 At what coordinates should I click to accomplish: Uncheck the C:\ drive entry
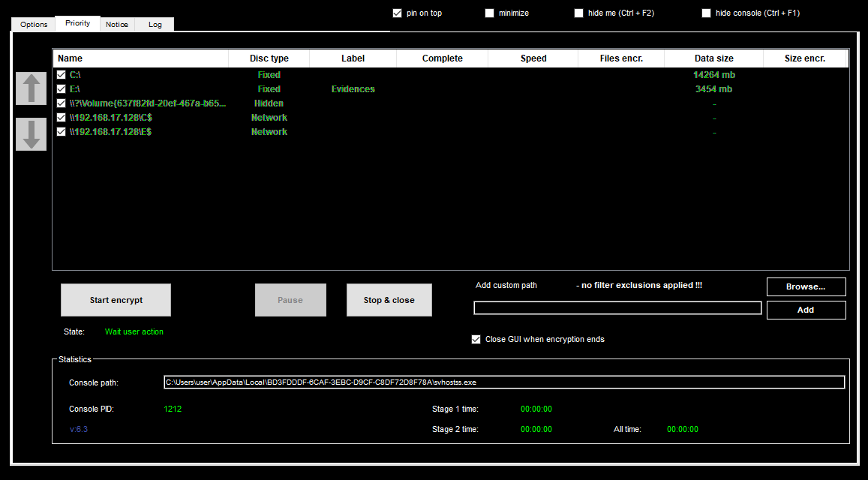61,74
